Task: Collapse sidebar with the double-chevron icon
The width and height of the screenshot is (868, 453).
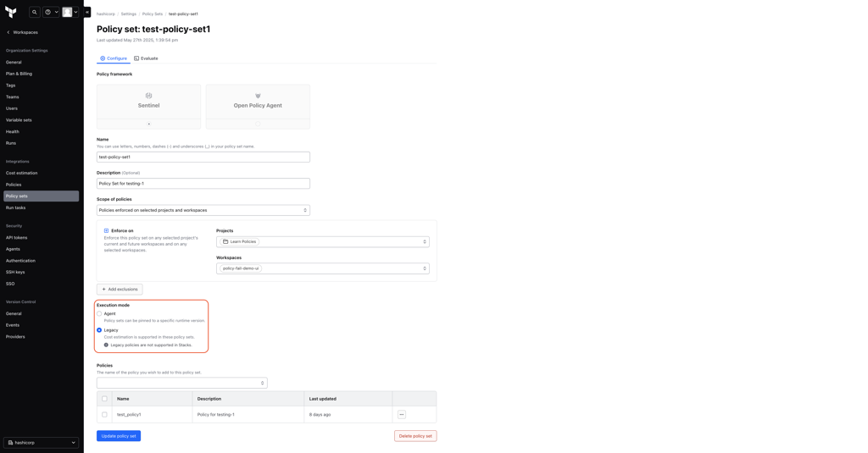Action: click(x=86, y=12)
